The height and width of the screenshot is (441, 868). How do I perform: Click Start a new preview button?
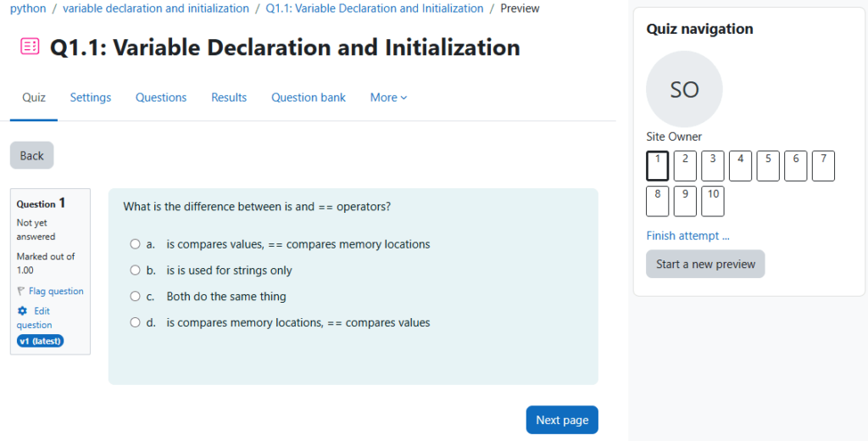(705, 264)
